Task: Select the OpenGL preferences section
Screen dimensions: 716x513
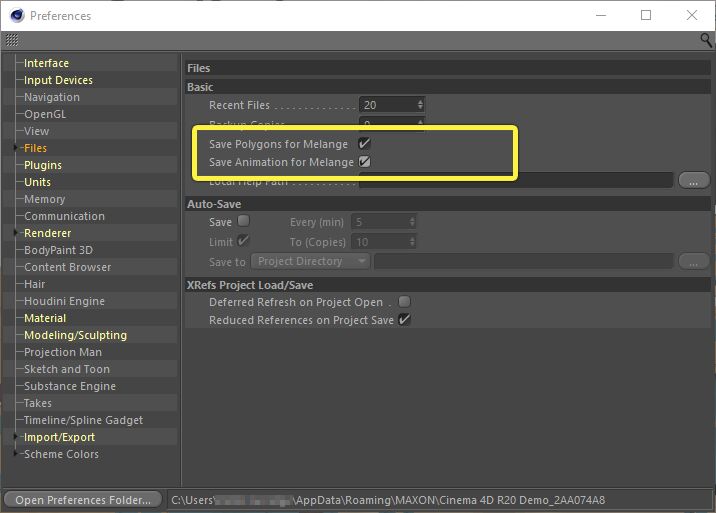Action: click(45, 114)
